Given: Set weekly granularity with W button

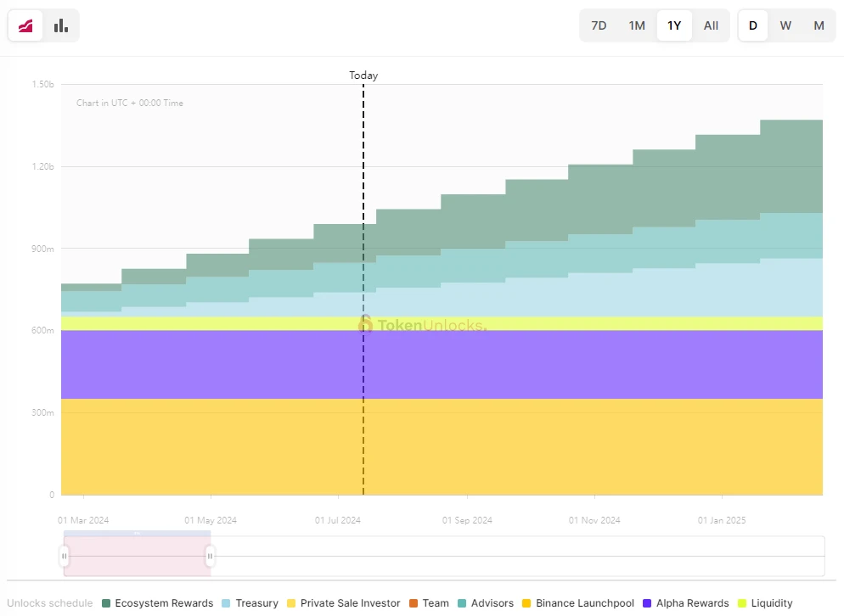Looking at the screenshot, I should 785,25.
